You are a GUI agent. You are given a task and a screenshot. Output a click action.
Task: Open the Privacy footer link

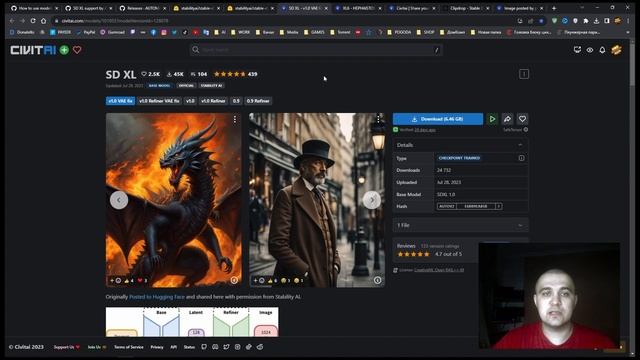[157, 347]
